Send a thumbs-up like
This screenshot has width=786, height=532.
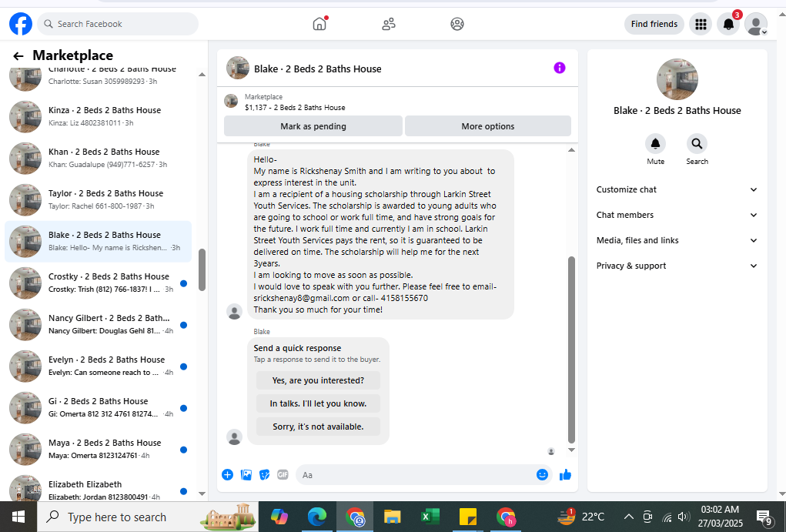pyautogui.click(x=565, y=475)
